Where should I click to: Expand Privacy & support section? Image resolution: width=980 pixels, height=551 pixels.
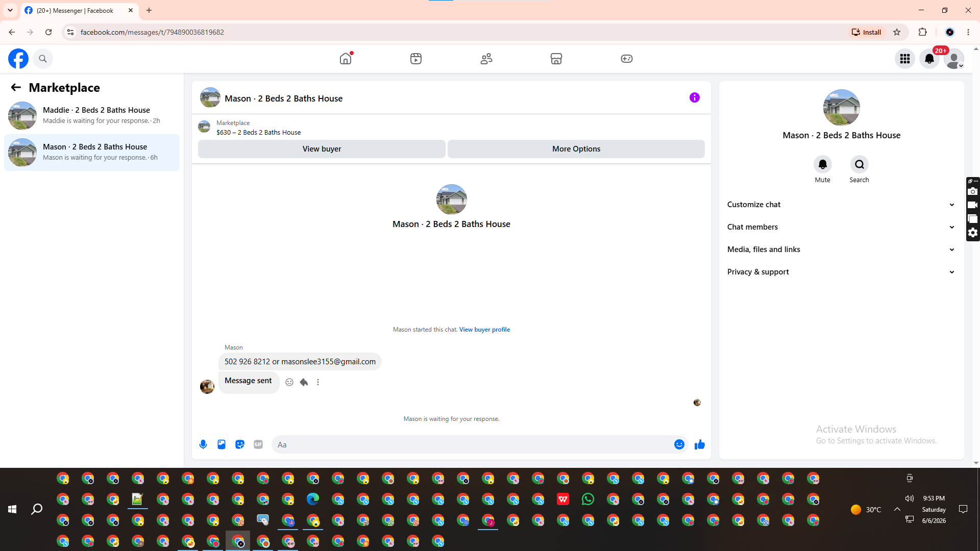841,272
